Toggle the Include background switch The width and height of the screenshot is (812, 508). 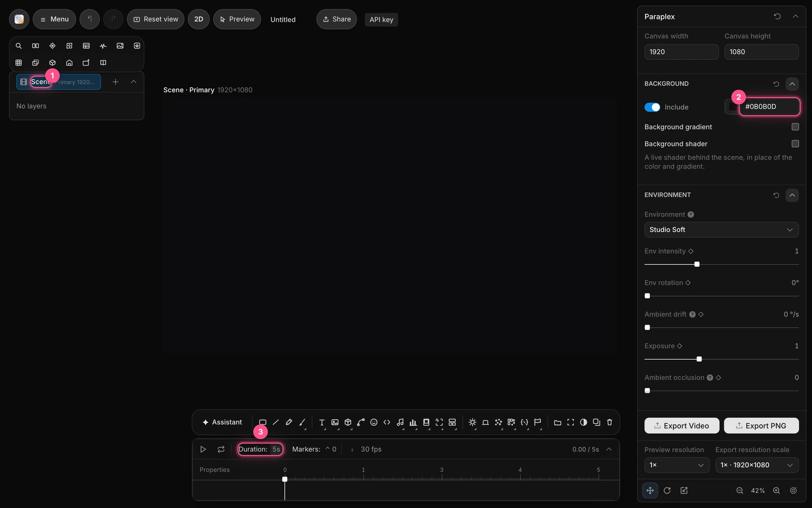652,107
